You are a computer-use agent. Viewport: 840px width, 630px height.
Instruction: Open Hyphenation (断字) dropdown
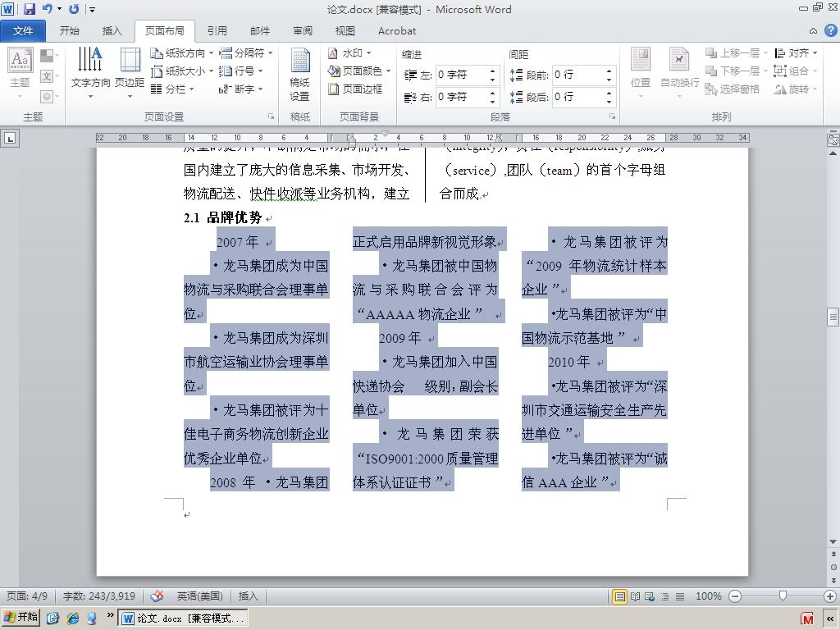coord(240,89)
